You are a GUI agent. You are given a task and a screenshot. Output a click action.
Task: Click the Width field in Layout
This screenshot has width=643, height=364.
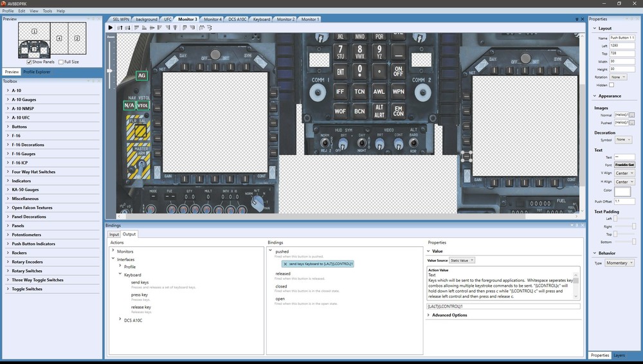(622, 61)
